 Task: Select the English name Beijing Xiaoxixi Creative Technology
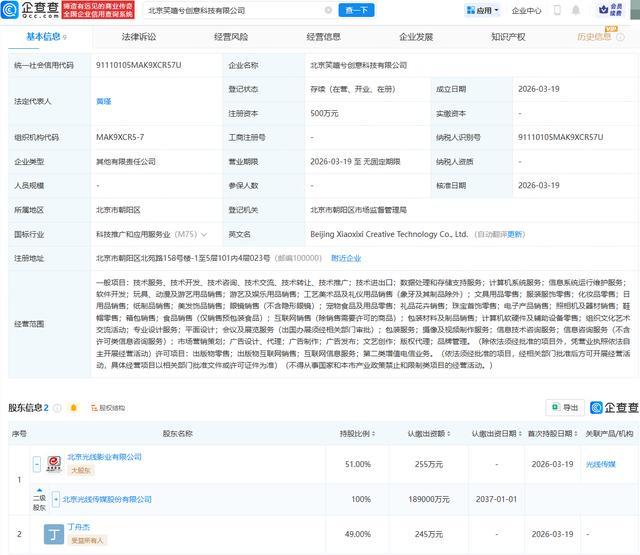[389, 234]
